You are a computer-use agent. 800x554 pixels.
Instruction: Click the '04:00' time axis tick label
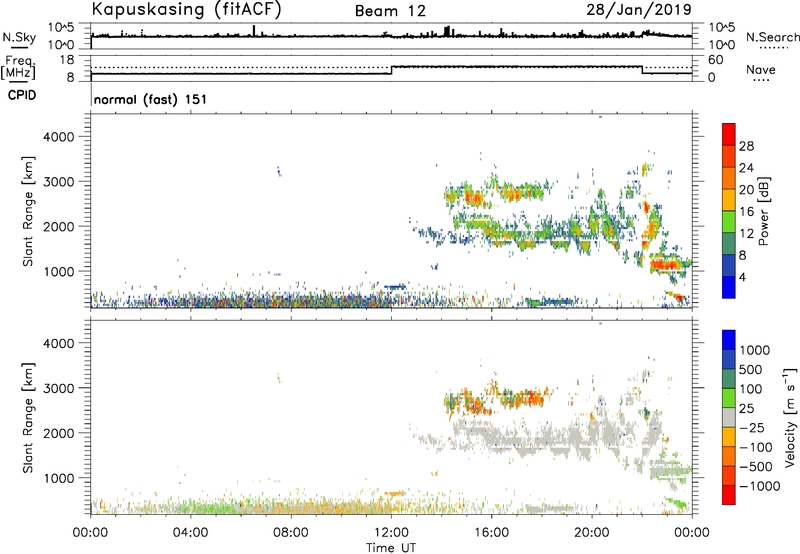pyautogui.click(x=191, y=533)
